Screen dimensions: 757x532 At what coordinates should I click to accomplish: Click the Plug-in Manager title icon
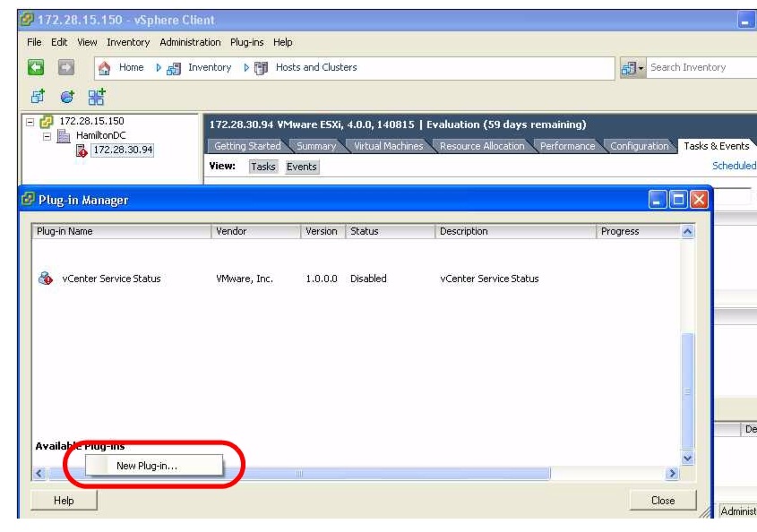[x=28, y=199]
